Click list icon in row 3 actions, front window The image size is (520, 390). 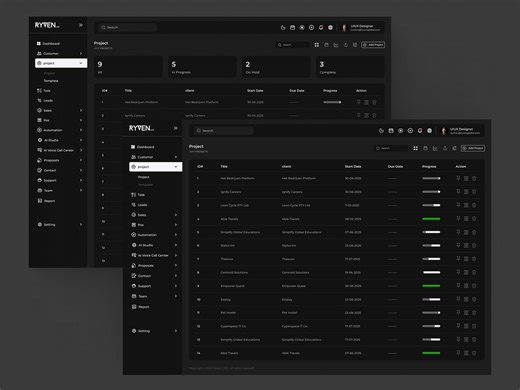point(466,205)
